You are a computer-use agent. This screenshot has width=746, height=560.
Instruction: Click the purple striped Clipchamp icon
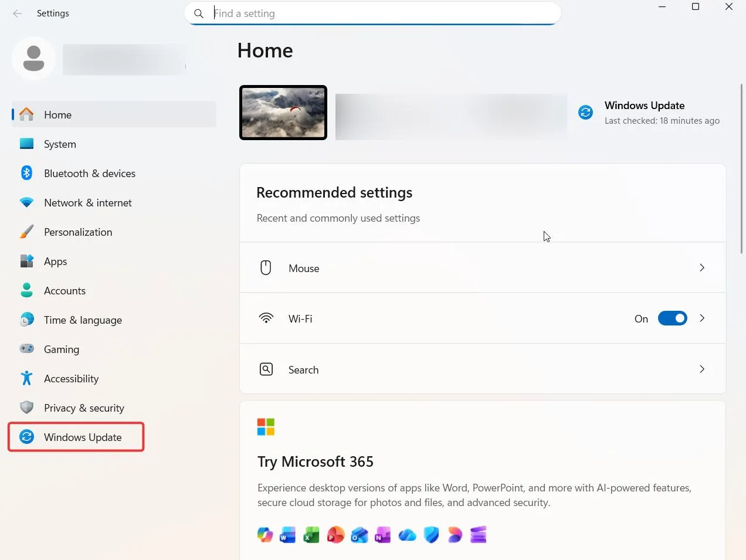(479, 535)
